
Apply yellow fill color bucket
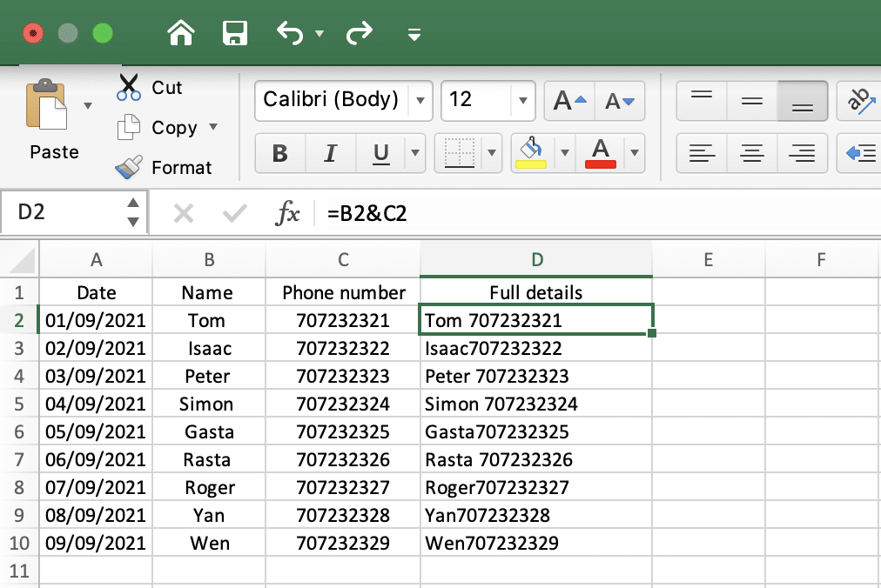tap(532, 153)
